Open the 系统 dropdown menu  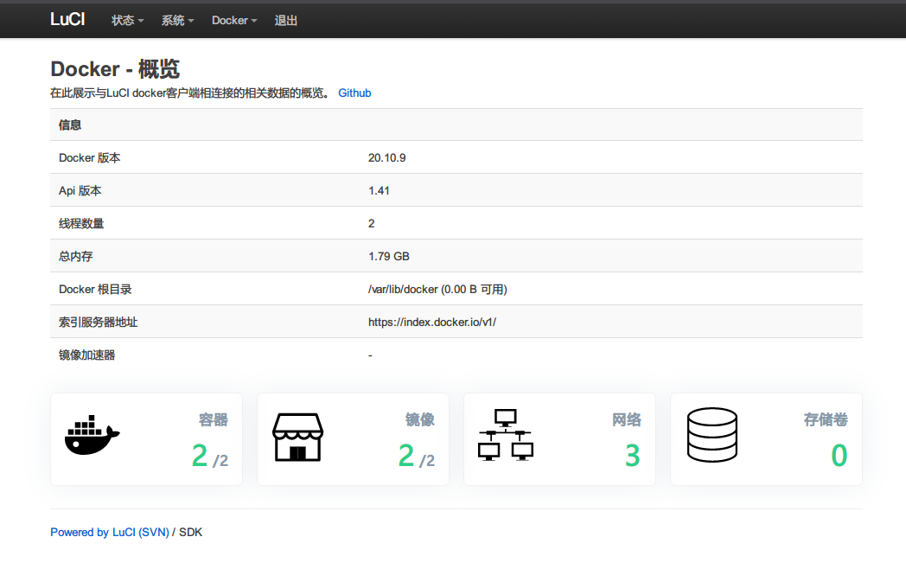pyautogui.click(x=177, y=20)
